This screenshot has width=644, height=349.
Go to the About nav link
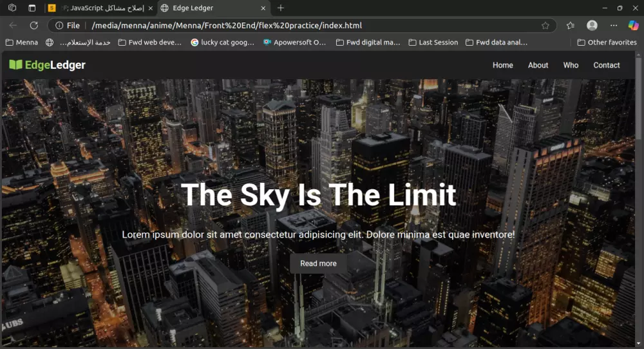pos(538,65)
